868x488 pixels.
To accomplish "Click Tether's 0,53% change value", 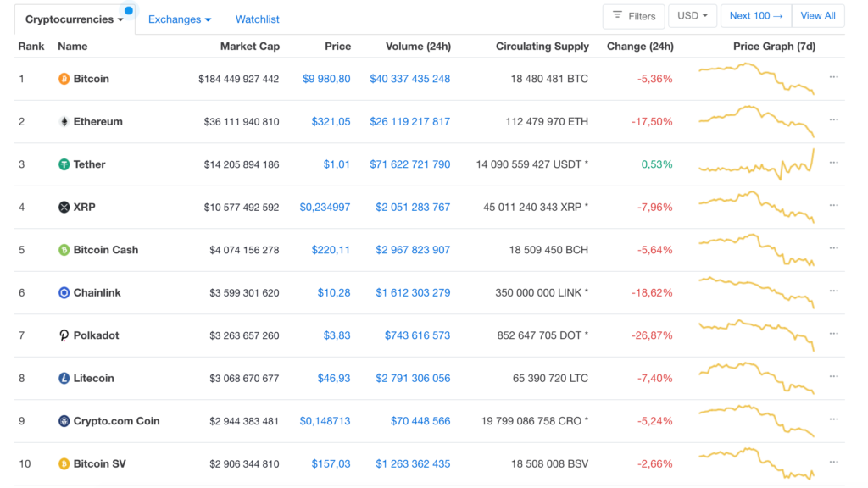I will 657,164.
